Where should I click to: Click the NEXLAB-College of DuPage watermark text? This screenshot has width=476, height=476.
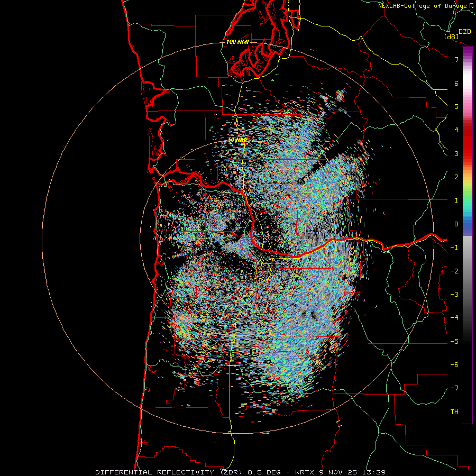pos(423,6)
